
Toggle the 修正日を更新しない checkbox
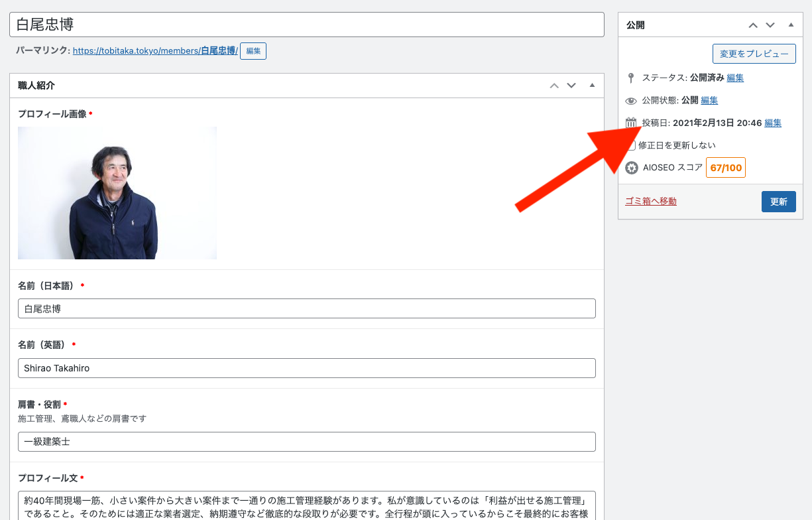pyautogui.click(x=632, y=145)
